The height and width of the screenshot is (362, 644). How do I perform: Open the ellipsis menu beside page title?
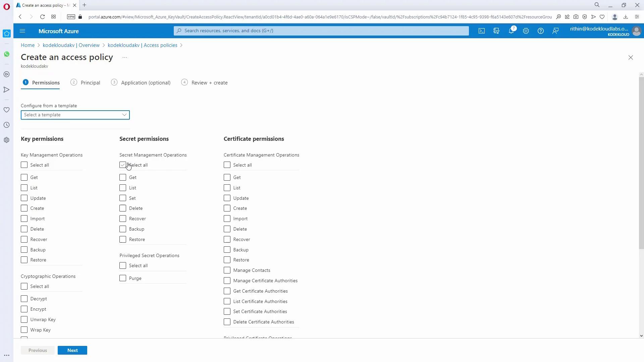point(125,58)
